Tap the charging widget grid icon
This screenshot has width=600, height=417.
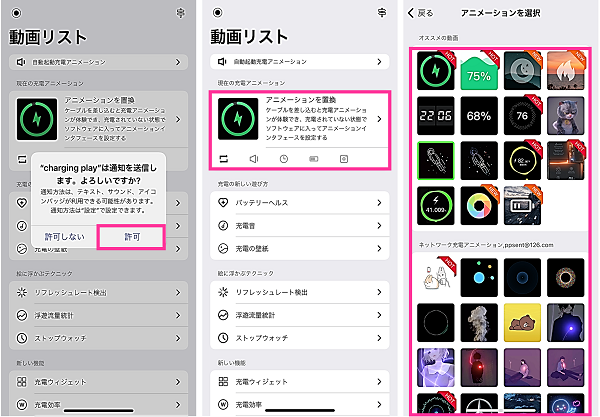tap(223, 381)
